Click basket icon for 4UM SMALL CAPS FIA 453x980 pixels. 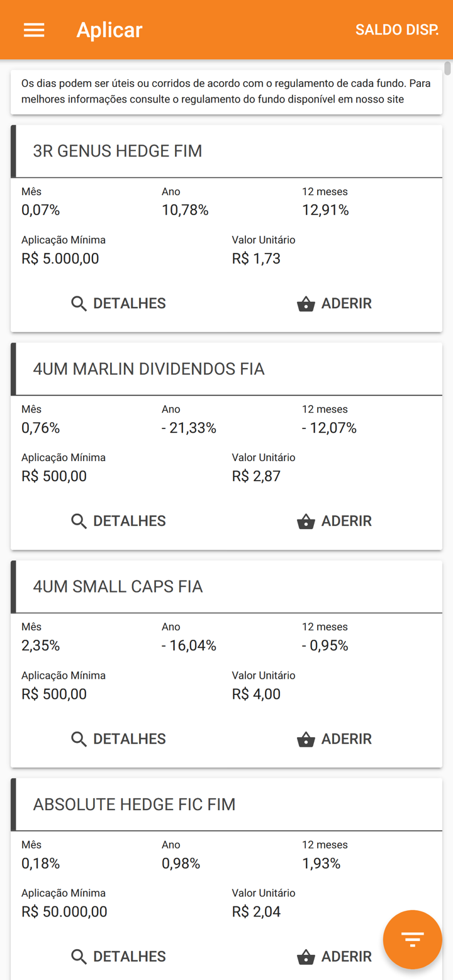pyautogui.click(x=306, y=739)
